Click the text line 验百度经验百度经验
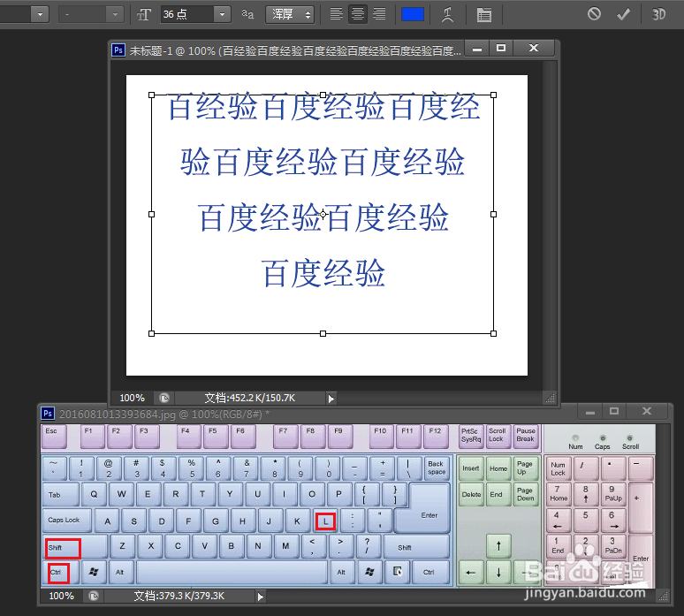This screenshot has width=684, height=616. pos(323,162)
